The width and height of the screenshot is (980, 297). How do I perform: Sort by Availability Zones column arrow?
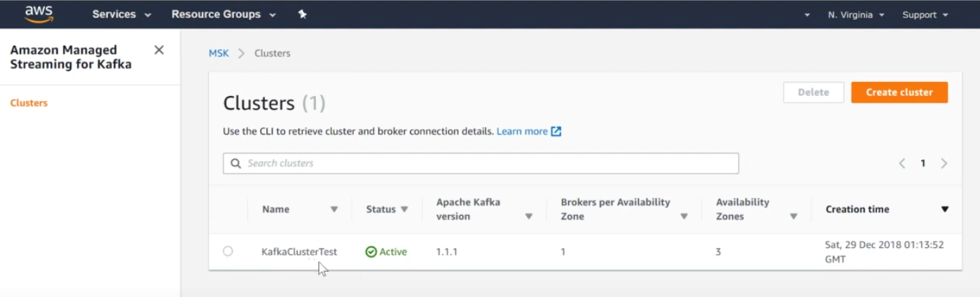click(x=794, y=216)
